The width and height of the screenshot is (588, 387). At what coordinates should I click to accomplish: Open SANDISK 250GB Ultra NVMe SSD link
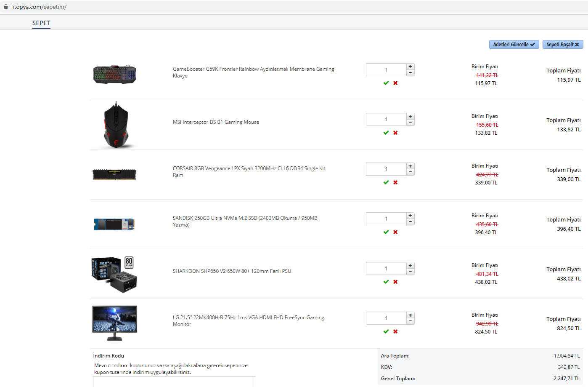pos(245,221)
